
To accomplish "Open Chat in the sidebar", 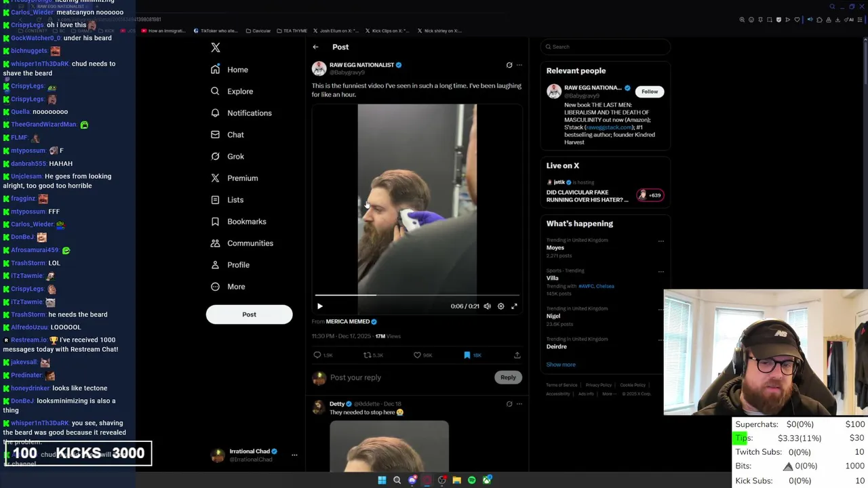I will point(226,135).
